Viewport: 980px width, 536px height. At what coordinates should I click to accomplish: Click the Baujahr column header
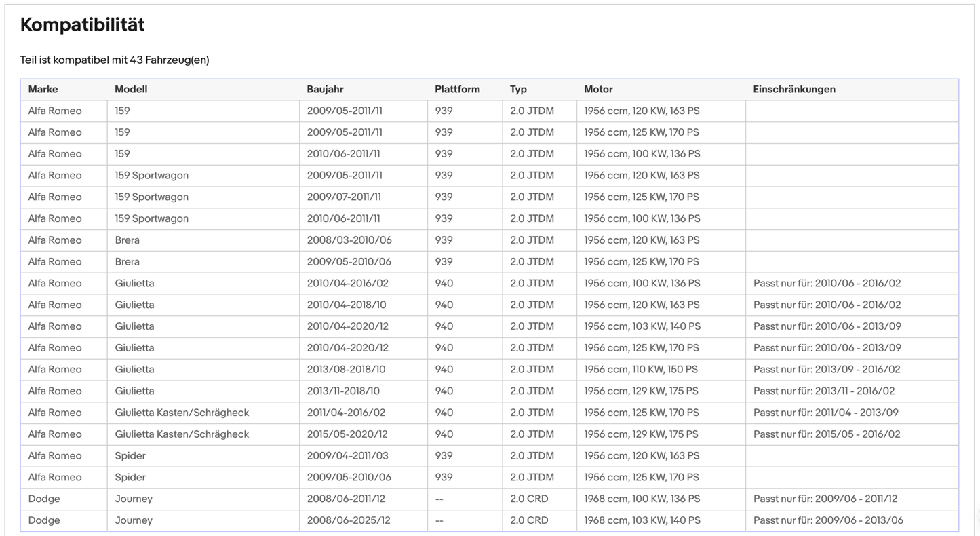[x=325, y=90]
